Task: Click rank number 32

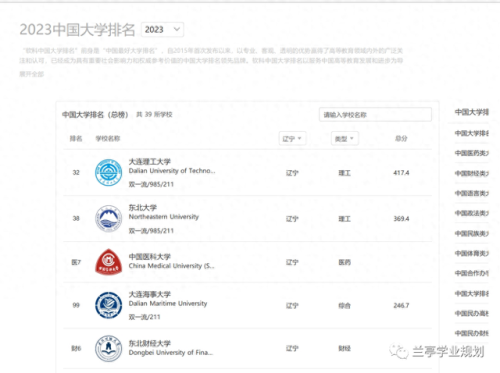Action: pos(76,173)
